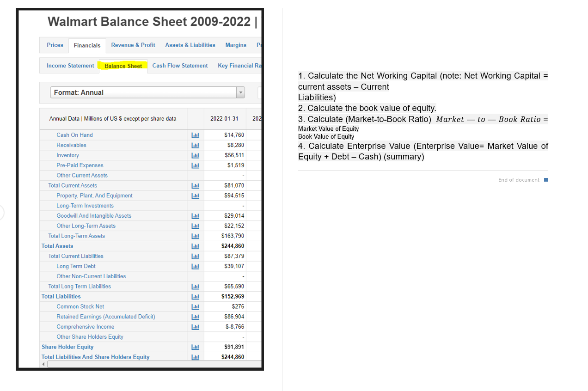
Task: Click the Goodwill And Intangible Assets chart icon
Action: point(195,215)
